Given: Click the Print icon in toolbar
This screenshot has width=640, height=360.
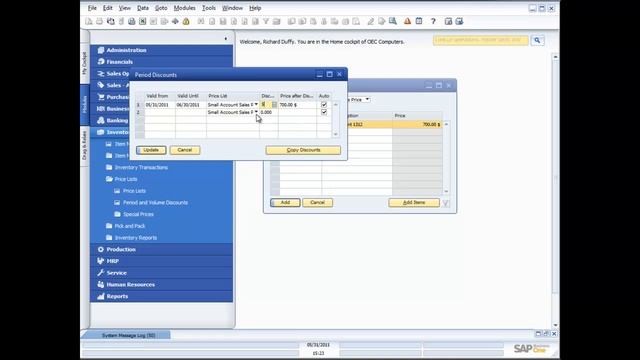Looking at the screenshot, I should pos(100,21).
